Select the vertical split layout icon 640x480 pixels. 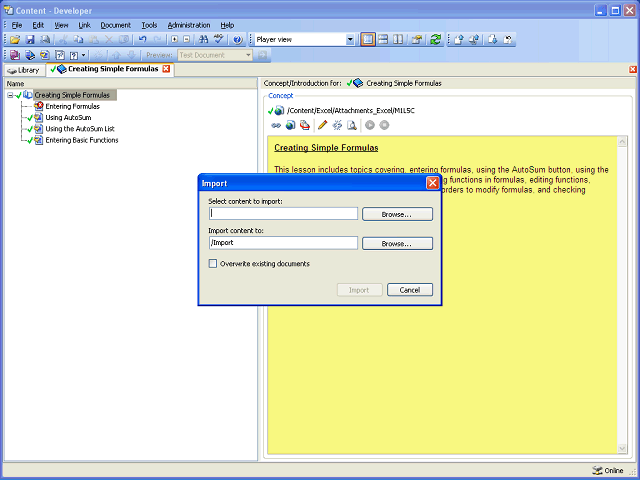tap(398, 40)
